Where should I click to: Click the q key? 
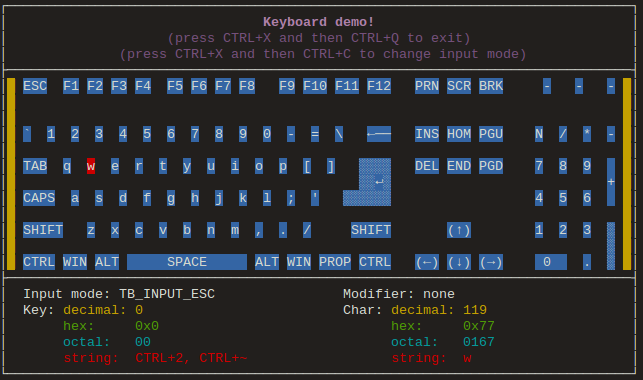[67, 166]
